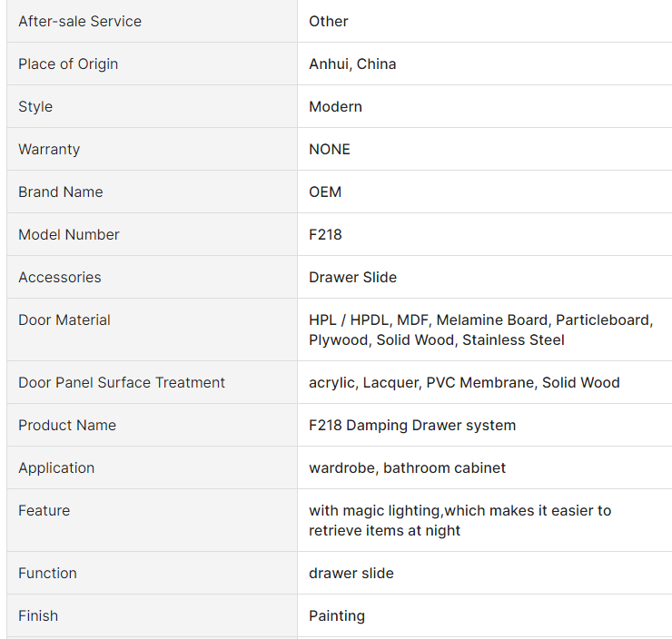Click the 'with magic lighting' feature text
Viewport: 672px width, 639px height.
click(x=374, y=510)
